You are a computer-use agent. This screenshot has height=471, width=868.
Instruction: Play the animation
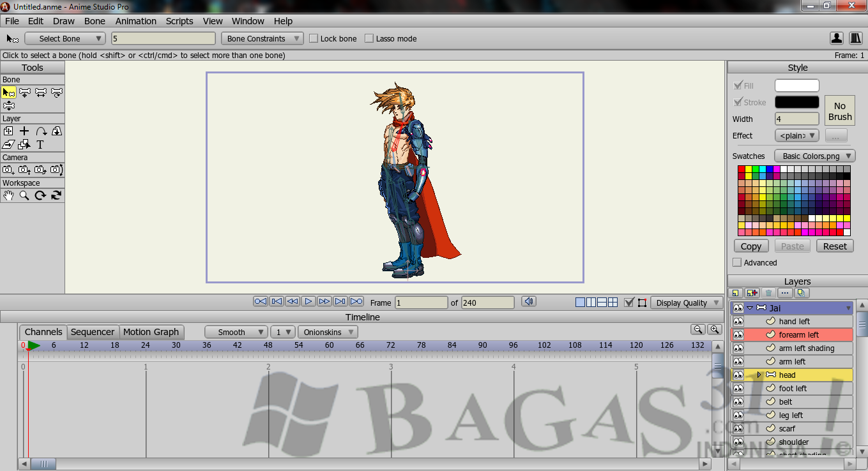[x=308, y=301]
